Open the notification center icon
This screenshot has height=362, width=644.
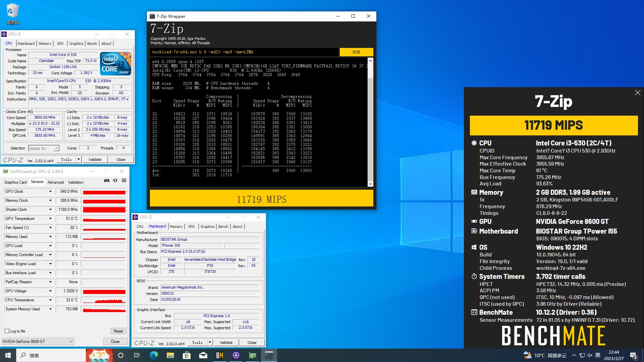pyautogui.click(x=634, y=355)
